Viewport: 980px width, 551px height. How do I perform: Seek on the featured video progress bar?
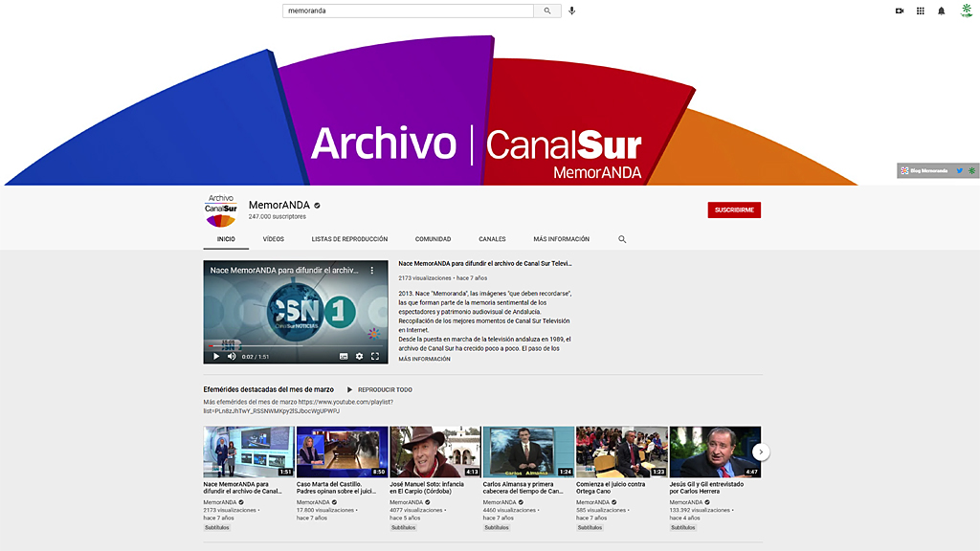tap(295, 345)
